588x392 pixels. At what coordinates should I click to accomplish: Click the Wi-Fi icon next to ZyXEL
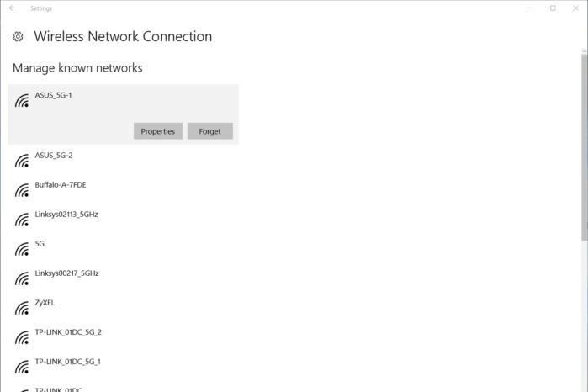coord(22,308)
